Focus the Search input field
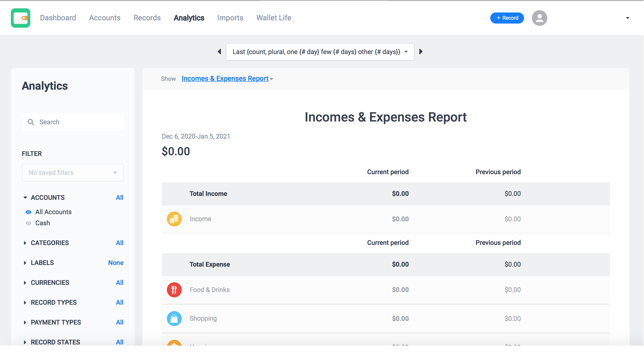 [73, 122]
